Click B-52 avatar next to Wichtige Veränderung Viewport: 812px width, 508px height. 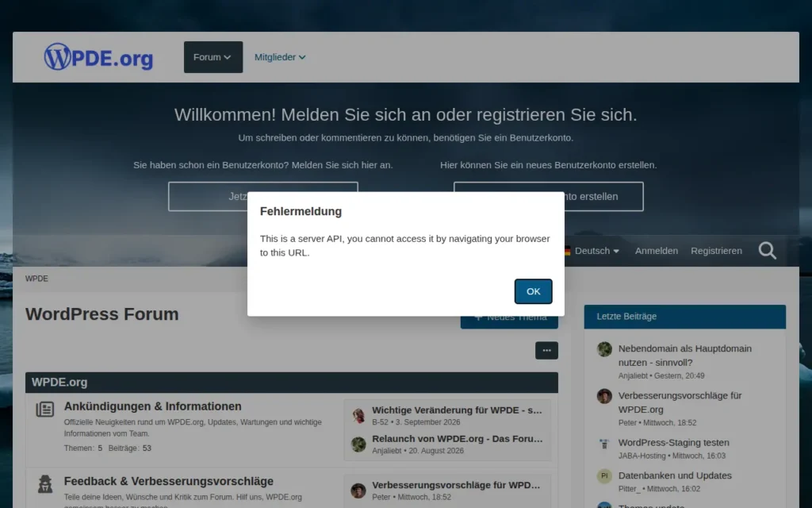coord(358,415)
